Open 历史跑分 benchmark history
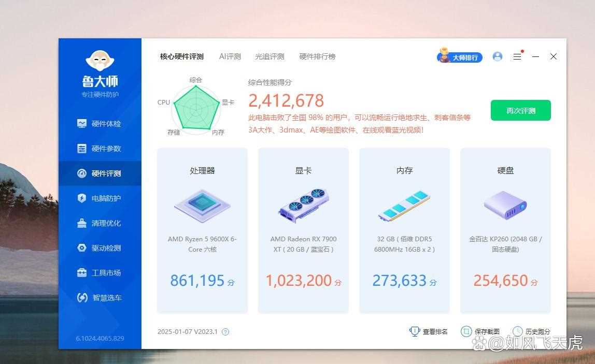The width and height of the screenshot is (595, 364). pos(517,331)
